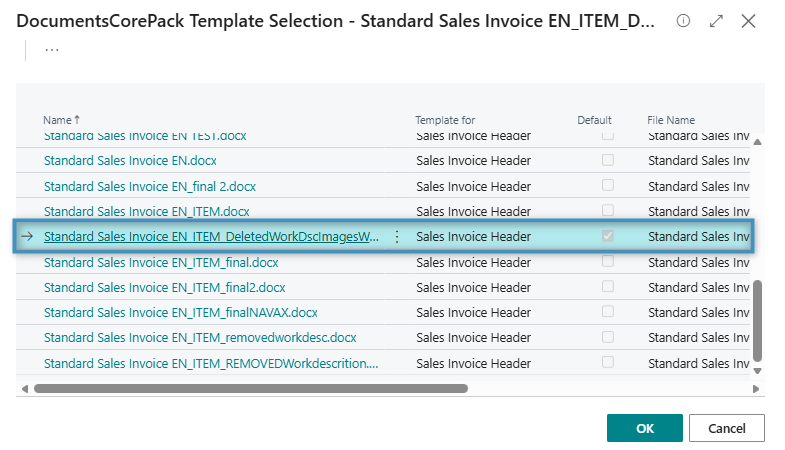Open Standard Sales Invoice EN_ITEM_final.docx
This screenshot has width=785, height=450.
coord(161,263)
